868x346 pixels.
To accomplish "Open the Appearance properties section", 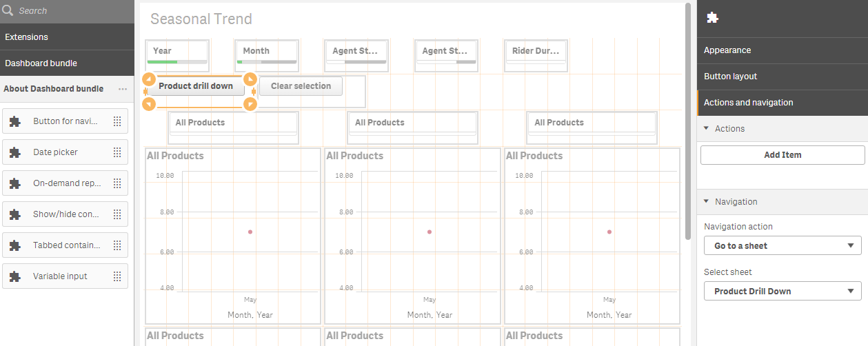I will pyautogui.click(x=783, y=50).
